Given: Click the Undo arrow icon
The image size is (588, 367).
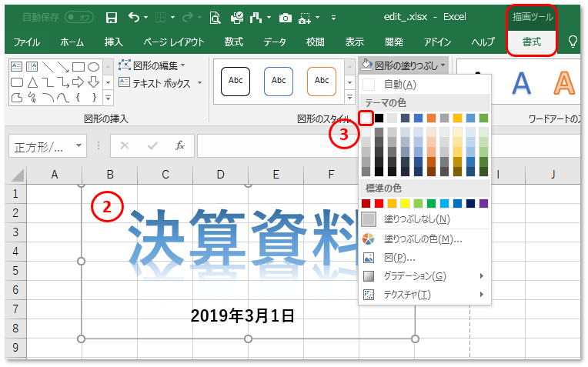Looking at the screenshot, I should 134,17.
